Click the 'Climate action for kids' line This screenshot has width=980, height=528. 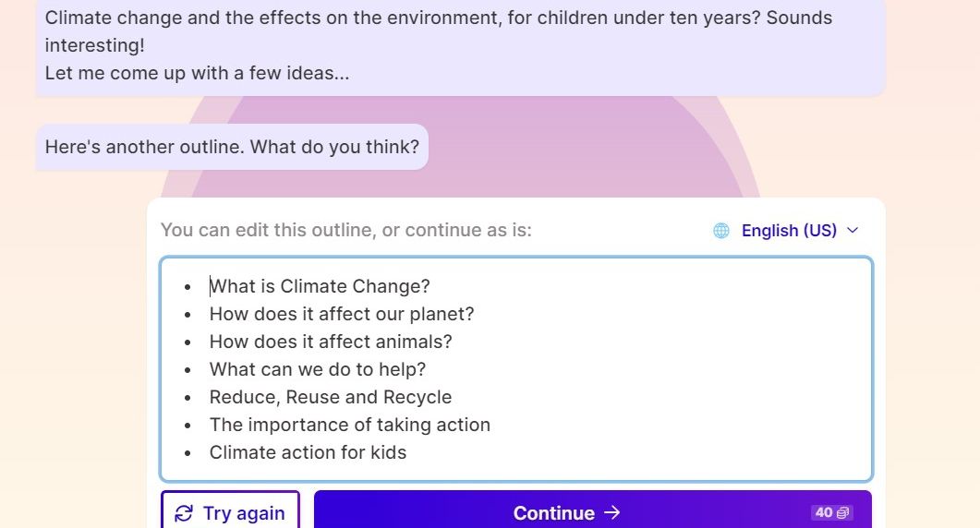[x=308, y=452]
